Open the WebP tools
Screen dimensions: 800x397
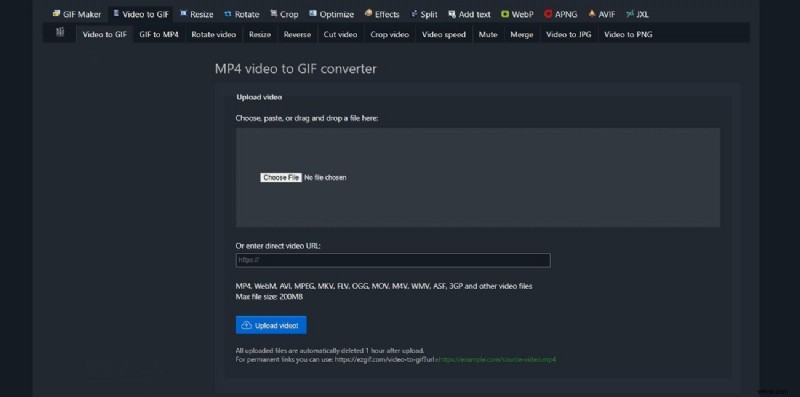(517, 14)
